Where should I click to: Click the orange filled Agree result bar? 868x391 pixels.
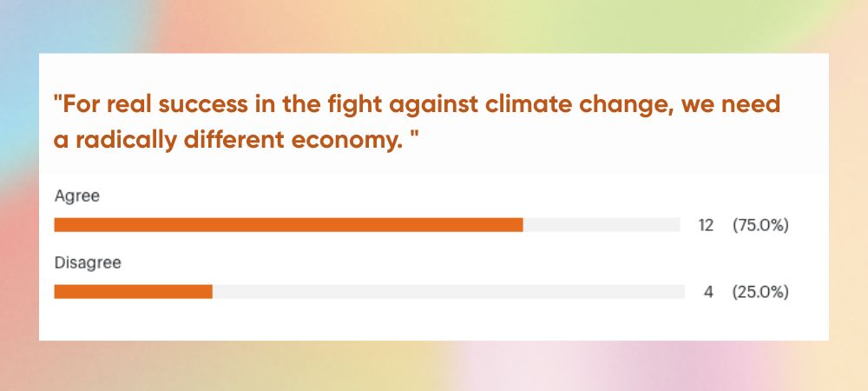coord(288,225)
